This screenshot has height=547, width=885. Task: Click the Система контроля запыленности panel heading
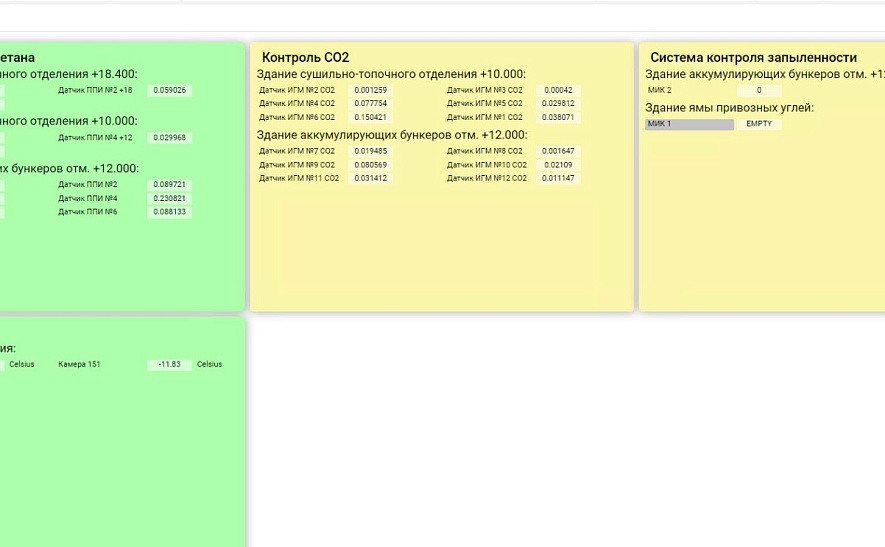coord(753,58)
